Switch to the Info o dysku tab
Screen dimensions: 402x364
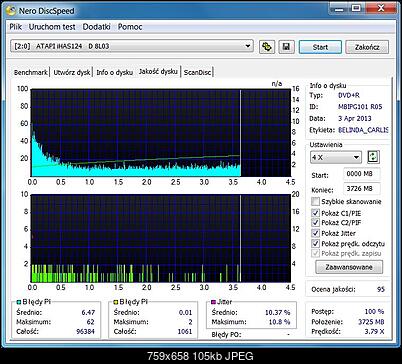(114, 72)
